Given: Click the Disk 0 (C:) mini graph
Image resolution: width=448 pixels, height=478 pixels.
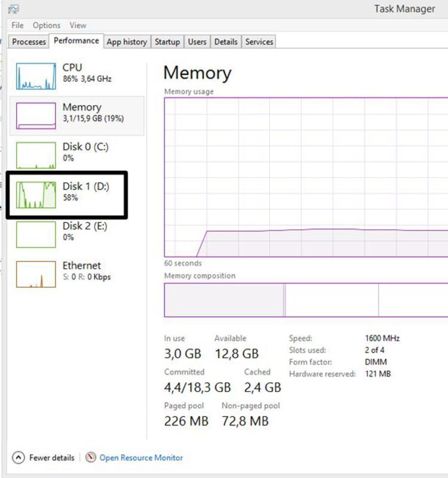Looking at the screenshot, I should [36, 155].
